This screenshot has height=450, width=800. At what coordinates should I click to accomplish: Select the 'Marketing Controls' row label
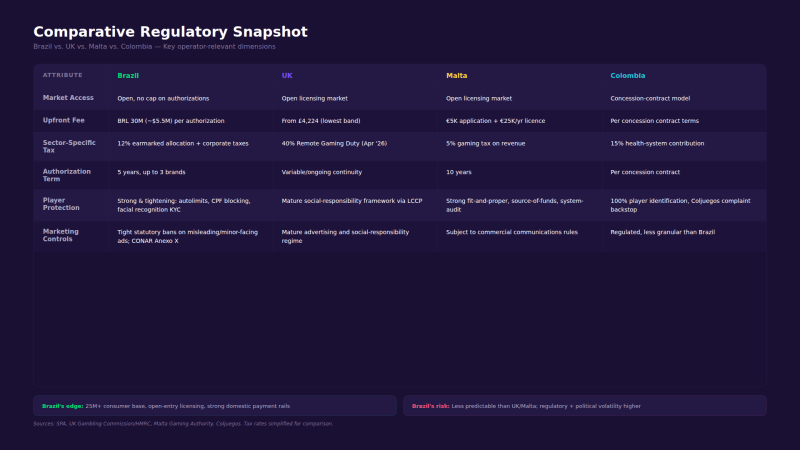[x=60, y=235]
